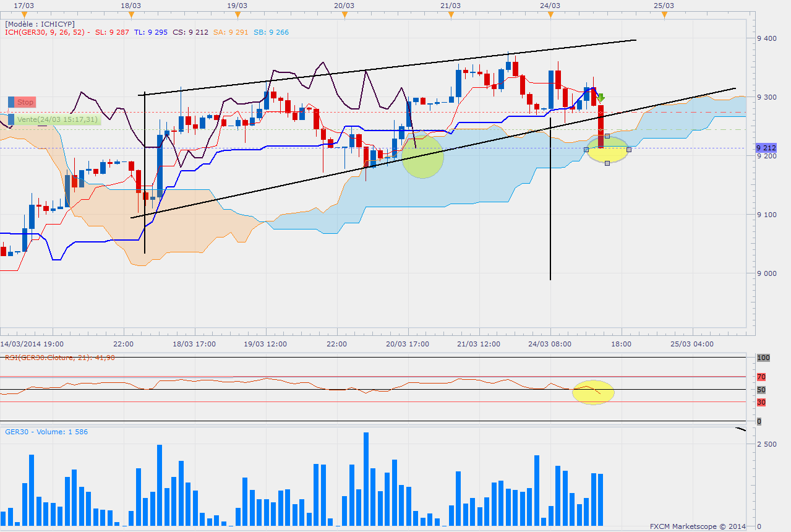This screenshot has height=532, width=791.
Task: Click the orange day marker under 20/03
Action: [x=344, y=14]
